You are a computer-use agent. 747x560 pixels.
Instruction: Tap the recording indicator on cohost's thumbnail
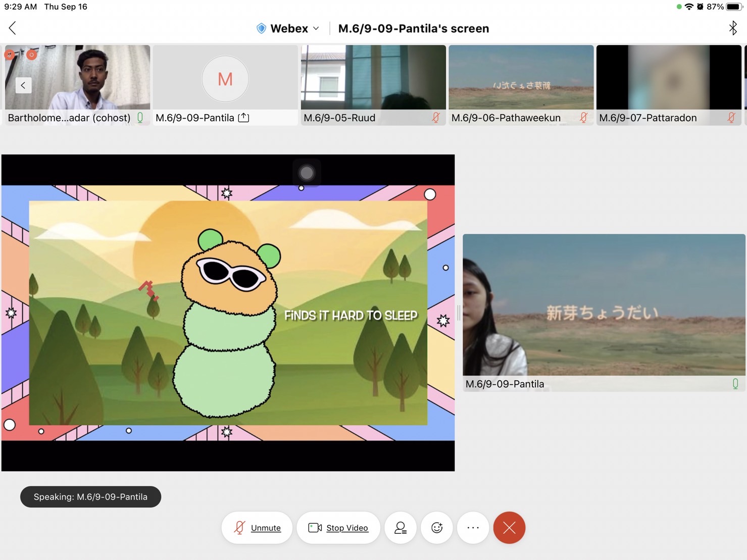(31, 55)
